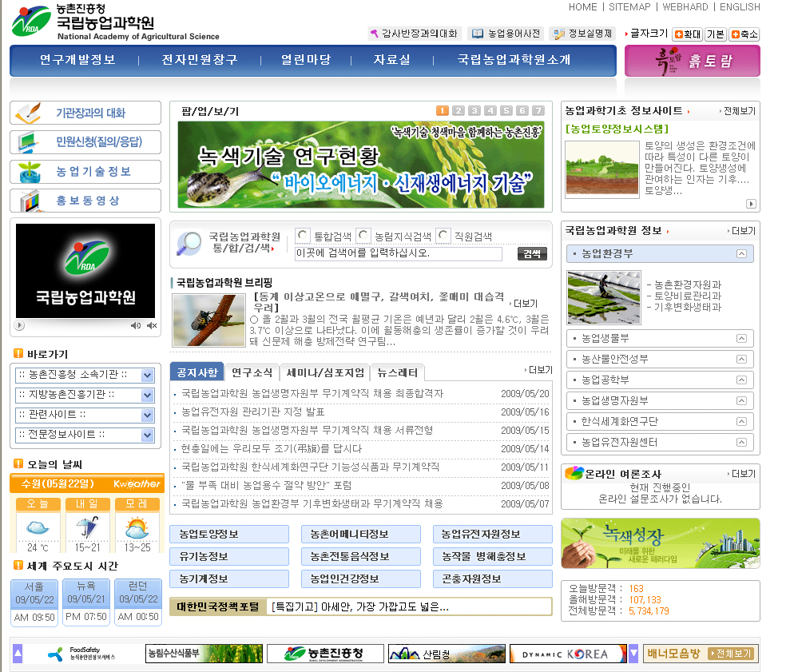
Task: Select the 직원검색 radio button
Action: pos(443,236)
